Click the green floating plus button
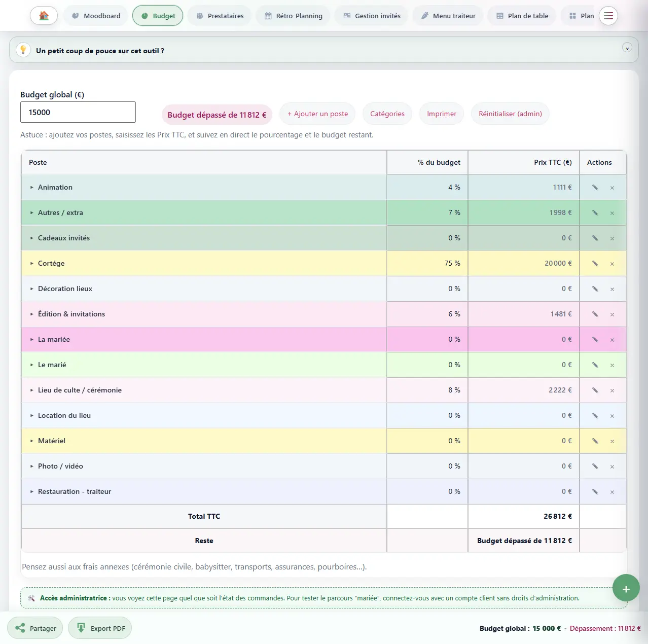The width and height of the screenshot is (648, 644). point(626,589)
